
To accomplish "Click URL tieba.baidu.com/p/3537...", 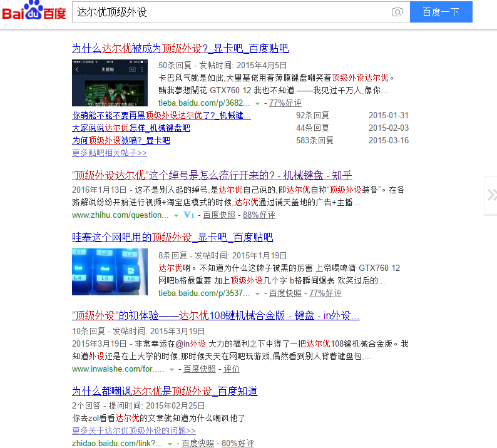I will click(204, 293).
